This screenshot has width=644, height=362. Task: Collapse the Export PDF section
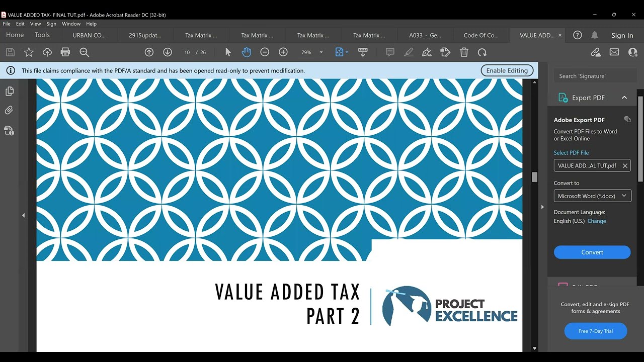tap(624, 98)
